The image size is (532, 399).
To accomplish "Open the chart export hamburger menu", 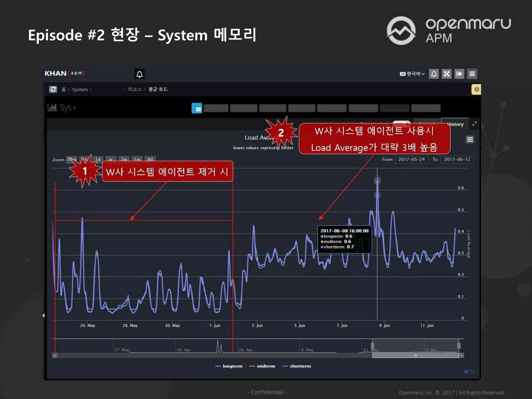I will click(470, 139).
